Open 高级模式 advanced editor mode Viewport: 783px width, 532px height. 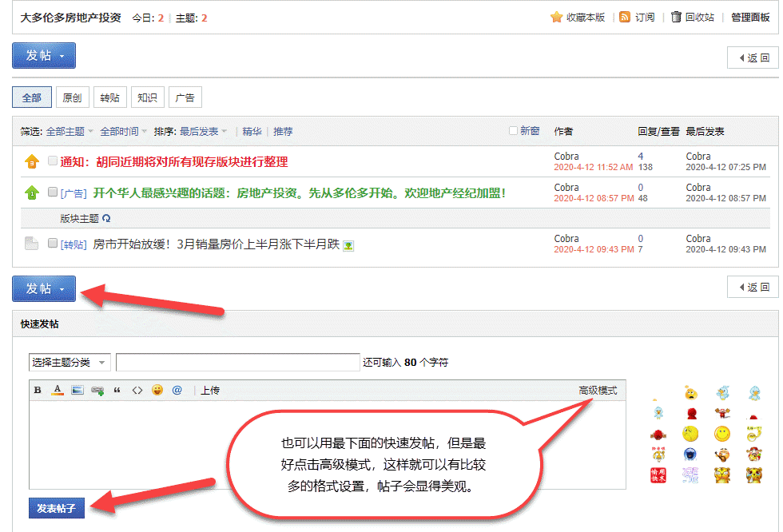point(598,391)
